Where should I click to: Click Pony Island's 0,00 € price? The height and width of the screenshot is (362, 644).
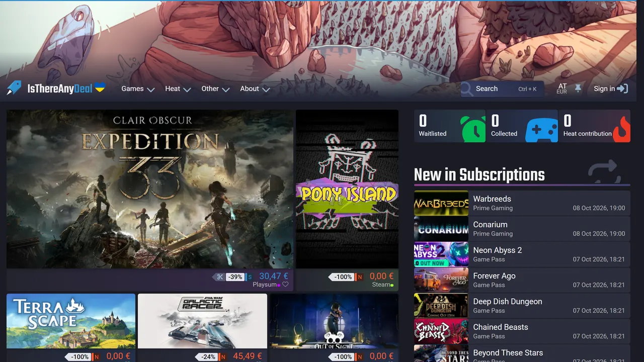coord(381,276)
